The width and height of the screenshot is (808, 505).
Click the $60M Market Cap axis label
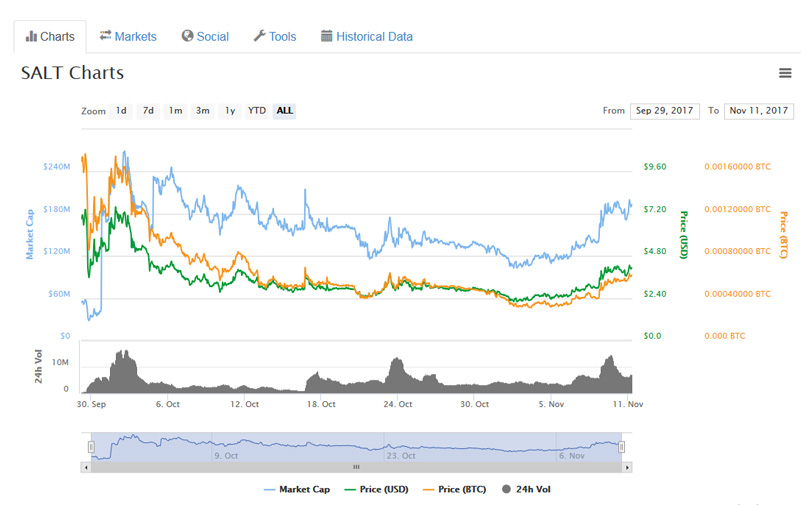tap(59, 294)
